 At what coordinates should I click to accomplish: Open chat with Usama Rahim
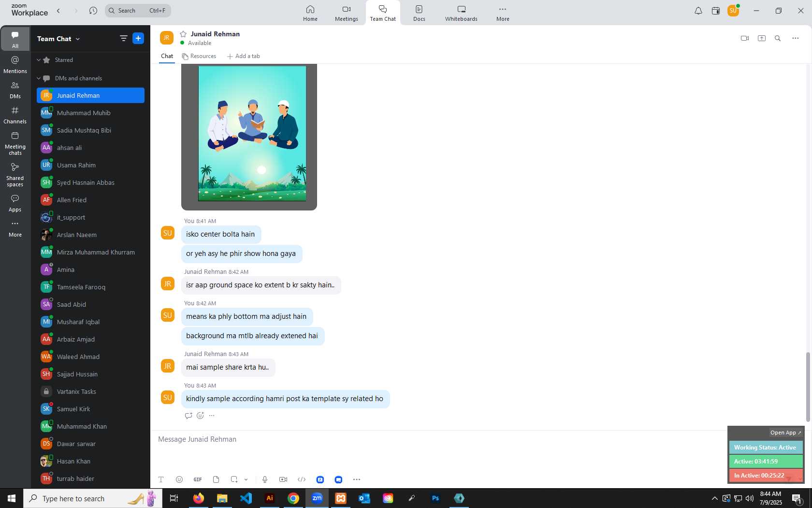90,165
